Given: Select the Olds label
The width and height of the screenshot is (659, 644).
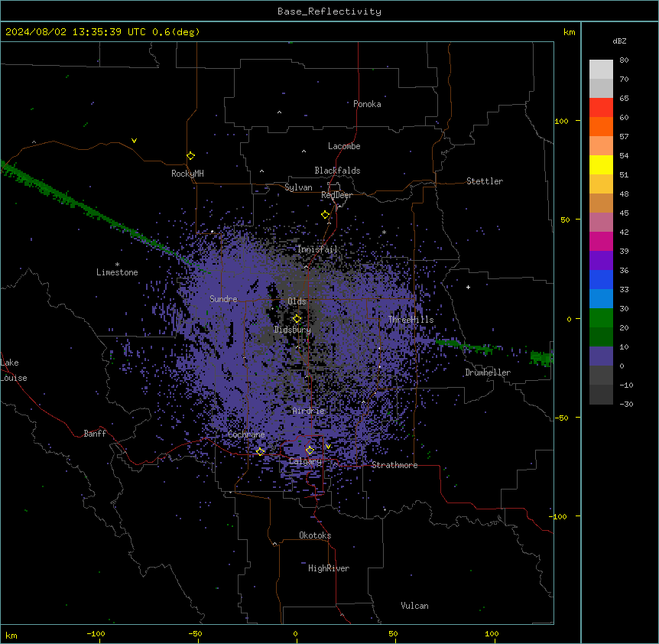Looking at the screenshot, I should click(297, 301).
